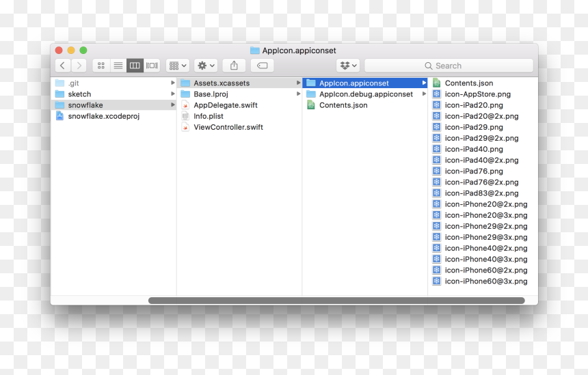Image resolution: width=588 pixels, height=375 pixels.
Task: Expand the Base.lproj disclosure arrow
Action: click(299, 94)
